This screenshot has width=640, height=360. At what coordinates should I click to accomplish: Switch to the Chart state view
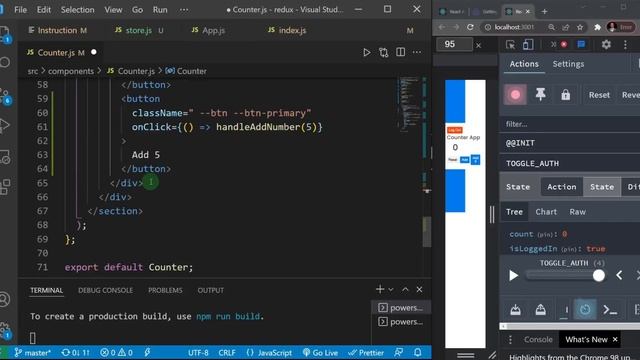(x=546, y=211)
